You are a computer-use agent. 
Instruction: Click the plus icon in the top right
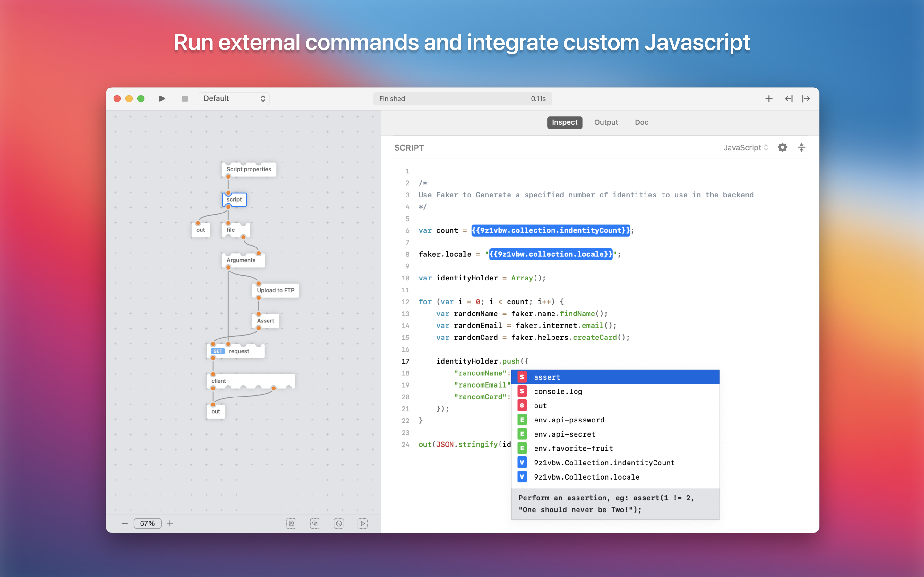[x=769, y=99]
